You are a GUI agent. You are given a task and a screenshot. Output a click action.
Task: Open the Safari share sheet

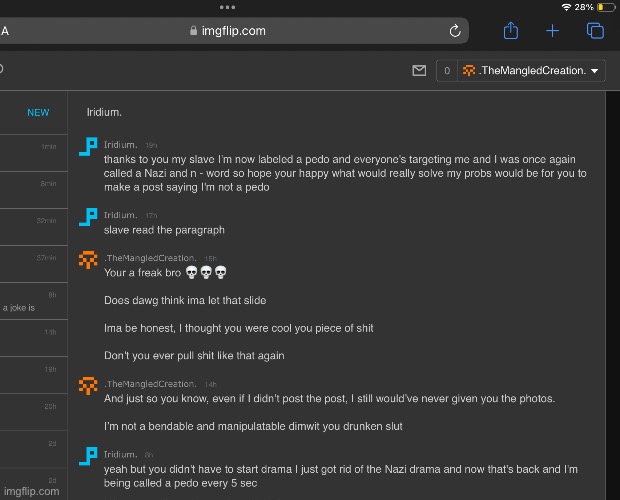[x=510, y=31]
